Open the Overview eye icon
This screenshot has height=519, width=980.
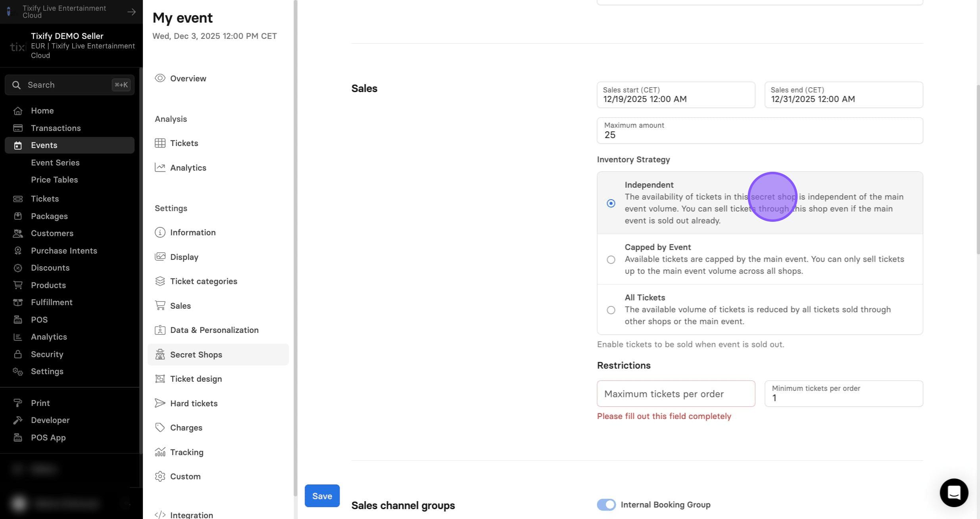click(x=160, y=78)
